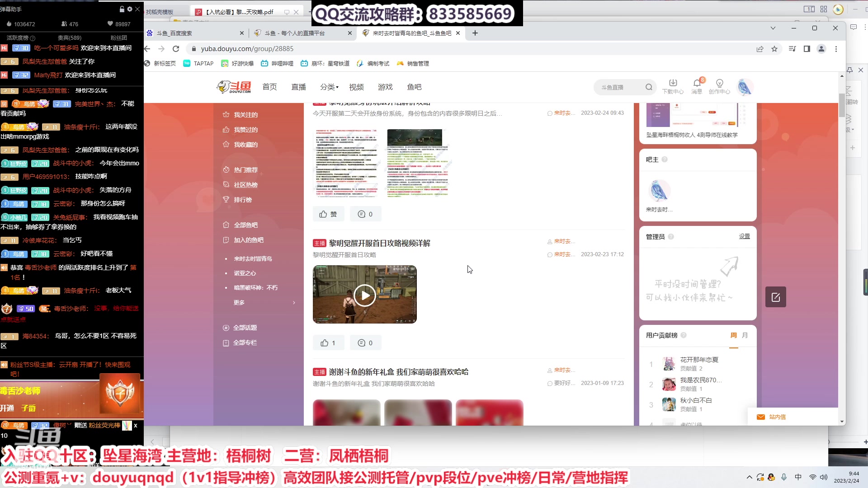Select 直播 in Douyu navigation
Viewport: 868px width, 488px height.
(298, 87)
